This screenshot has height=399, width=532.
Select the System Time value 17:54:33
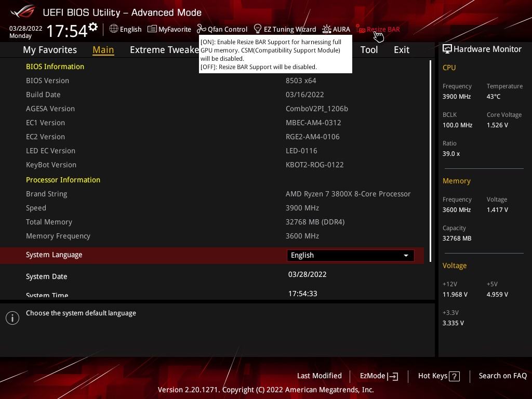tap(303, 294)
